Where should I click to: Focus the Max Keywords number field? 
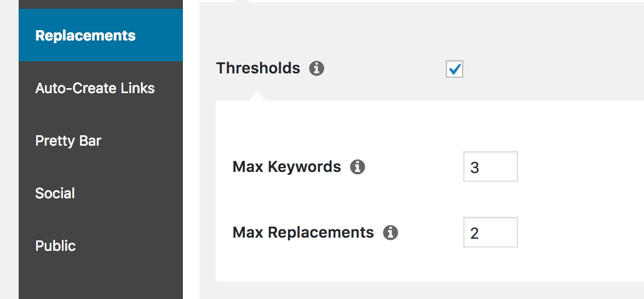click(x=490, y=166)
